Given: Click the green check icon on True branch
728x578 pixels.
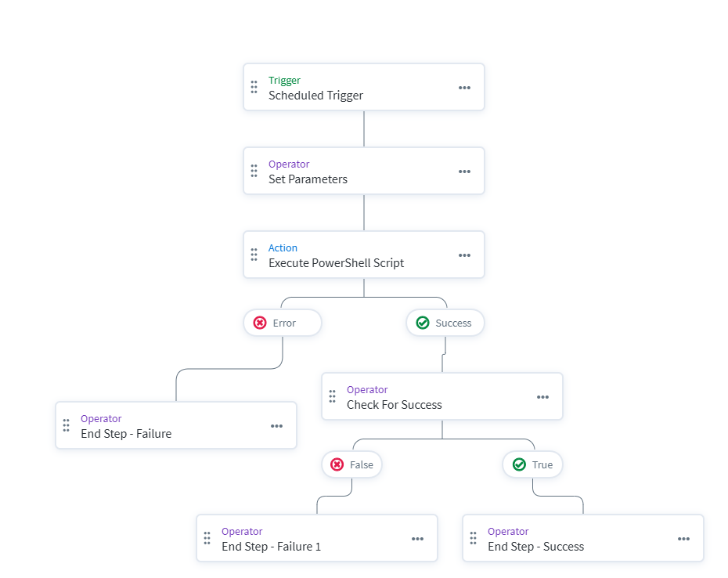Looking at the screenshot, I should pyautogui.click(x=519, y=464).
